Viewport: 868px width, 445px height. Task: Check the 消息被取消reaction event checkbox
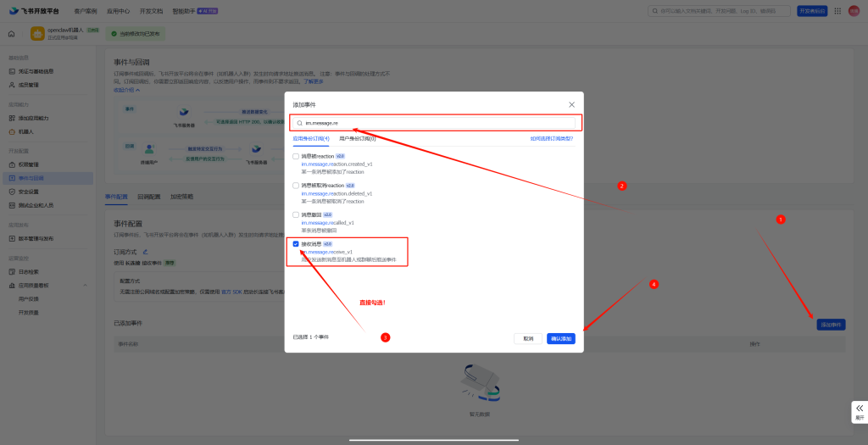pyautogui.click(x=296, y=186)
